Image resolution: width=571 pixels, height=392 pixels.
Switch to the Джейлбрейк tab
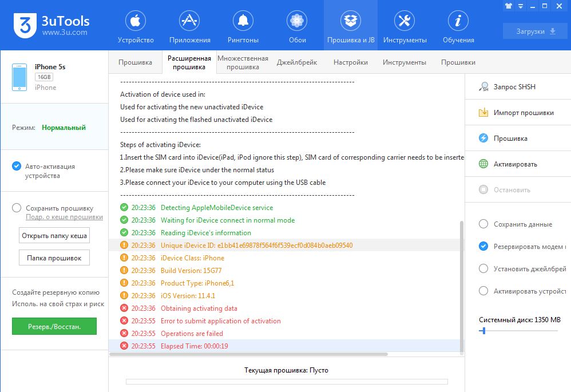click(x=297, y=62)
